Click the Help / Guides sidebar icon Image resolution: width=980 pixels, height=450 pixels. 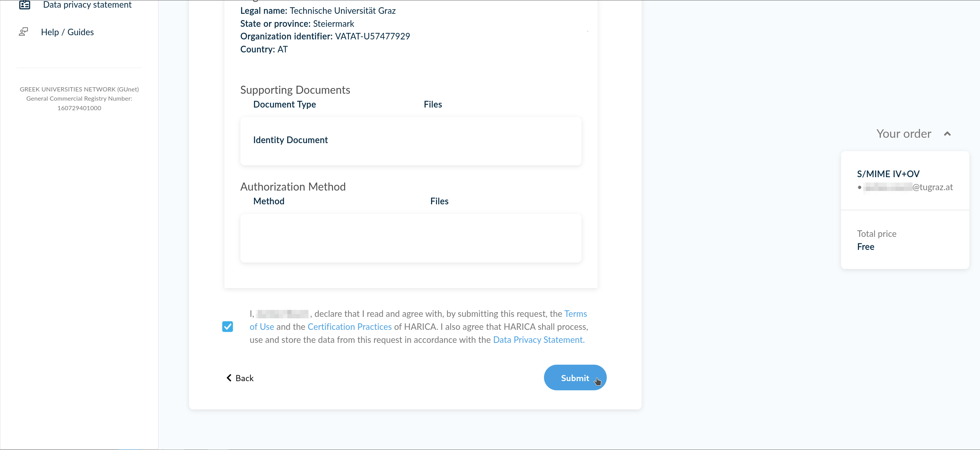[x=24, y=32]
